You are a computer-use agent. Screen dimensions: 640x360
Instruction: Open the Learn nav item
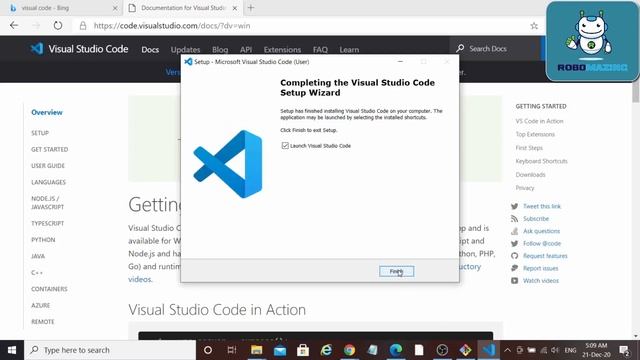click(x=349, y=50)
